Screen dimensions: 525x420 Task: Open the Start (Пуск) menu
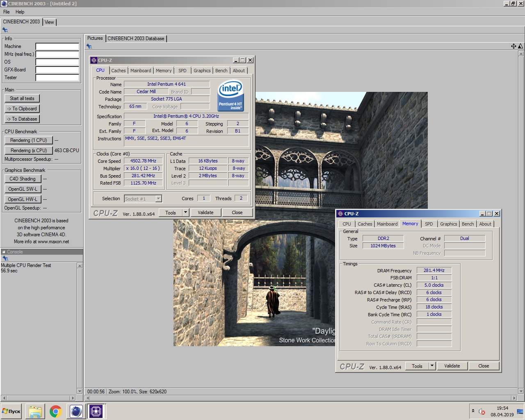coord(11,411)
